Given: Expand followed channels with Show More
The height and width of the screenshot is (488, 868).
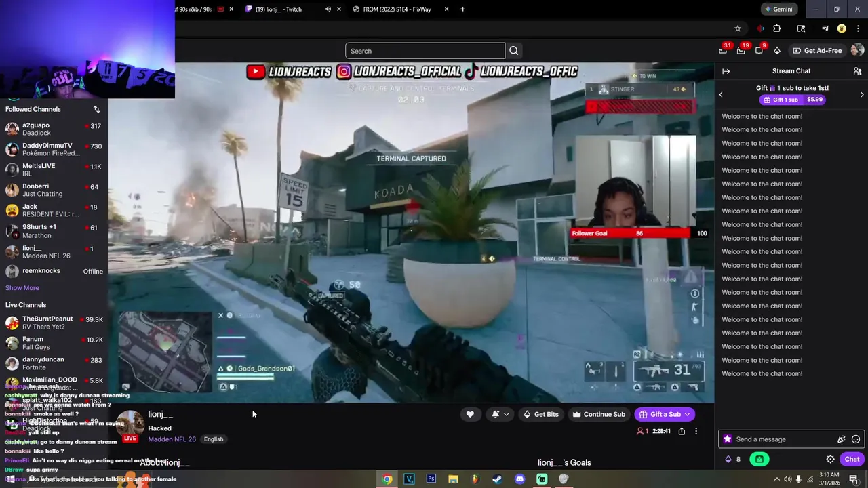Looking at the screenshot, I should (x=22, y=288).
